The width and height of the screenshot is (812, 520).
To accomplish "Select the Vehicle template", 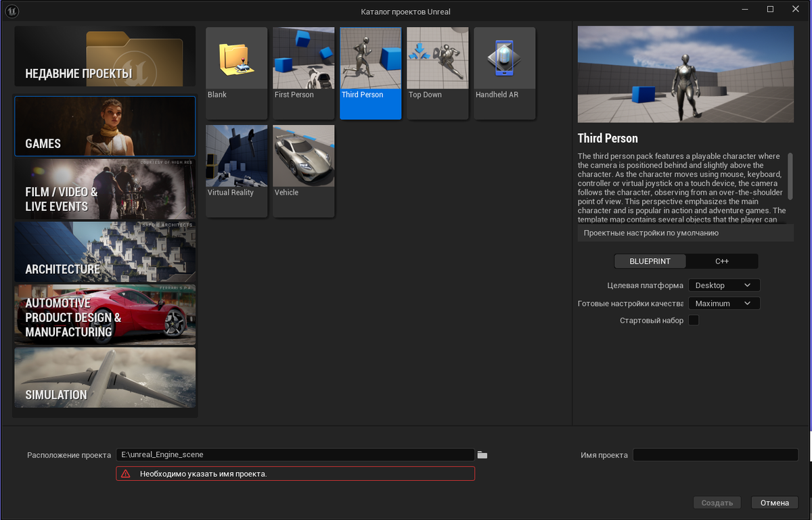I will [303, 171].
